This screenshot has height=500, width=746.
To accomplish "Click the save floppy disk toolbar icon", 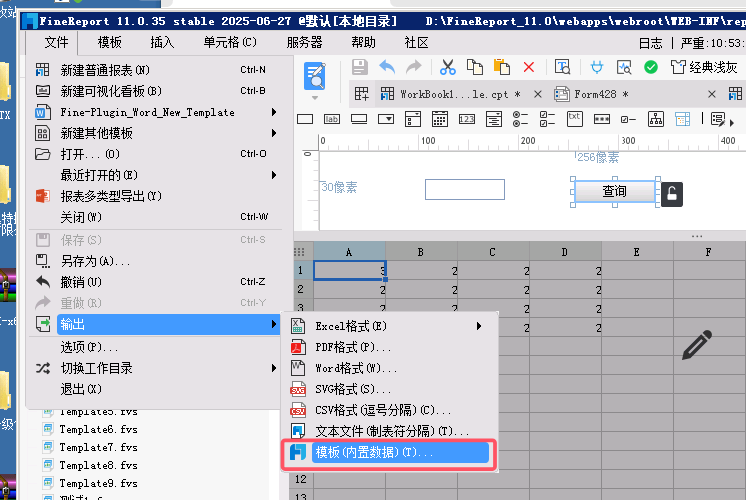I will pyautogui.click(x=360, y=67).
